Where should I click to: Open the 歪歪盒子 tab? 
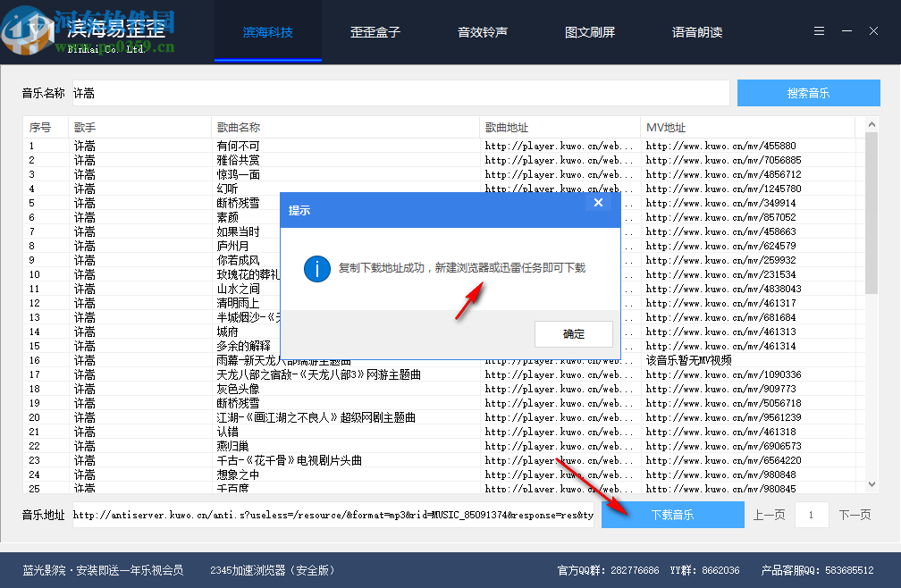pyautogui.click(x=375, y=32)
